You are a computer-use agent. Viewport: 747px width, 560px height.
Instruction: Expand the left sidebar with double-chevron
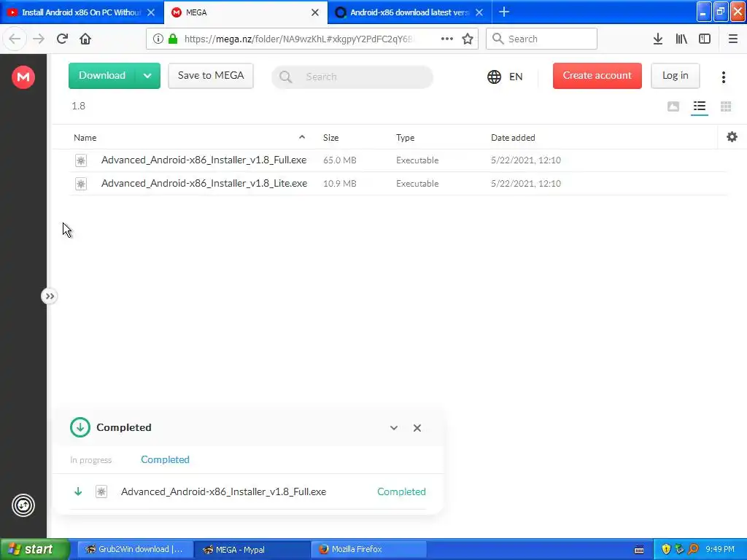coord(50,296)
